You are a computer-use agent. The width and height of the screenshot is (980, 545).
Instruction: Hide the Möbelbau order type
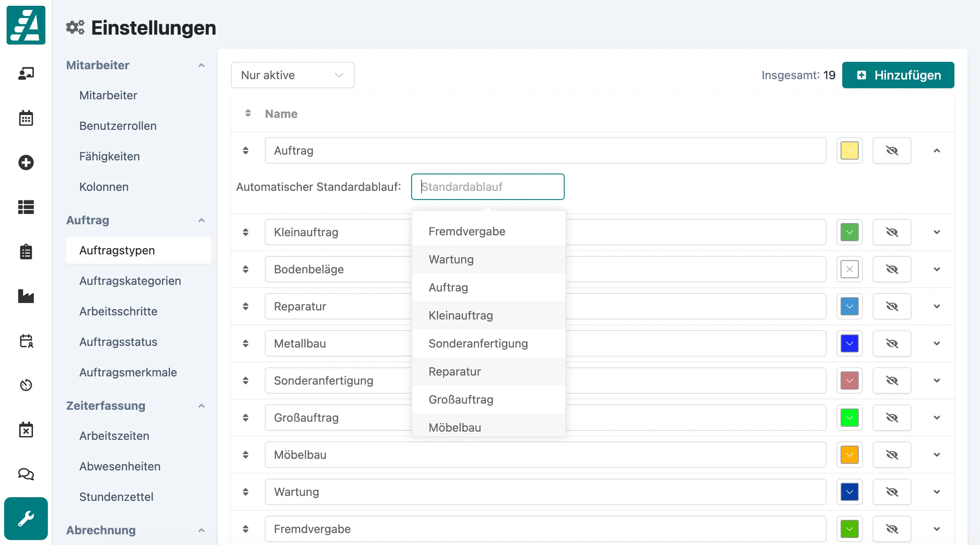892,455
